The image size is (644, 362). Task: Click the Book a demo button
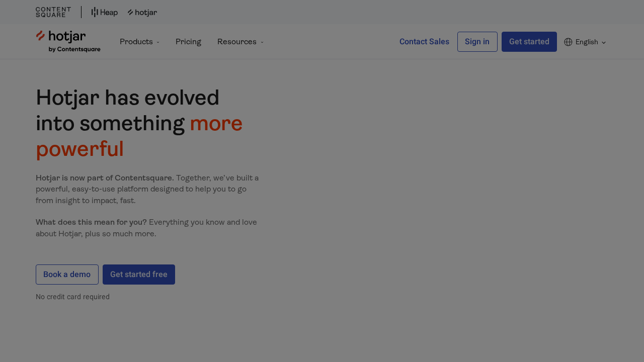(67, 274)
